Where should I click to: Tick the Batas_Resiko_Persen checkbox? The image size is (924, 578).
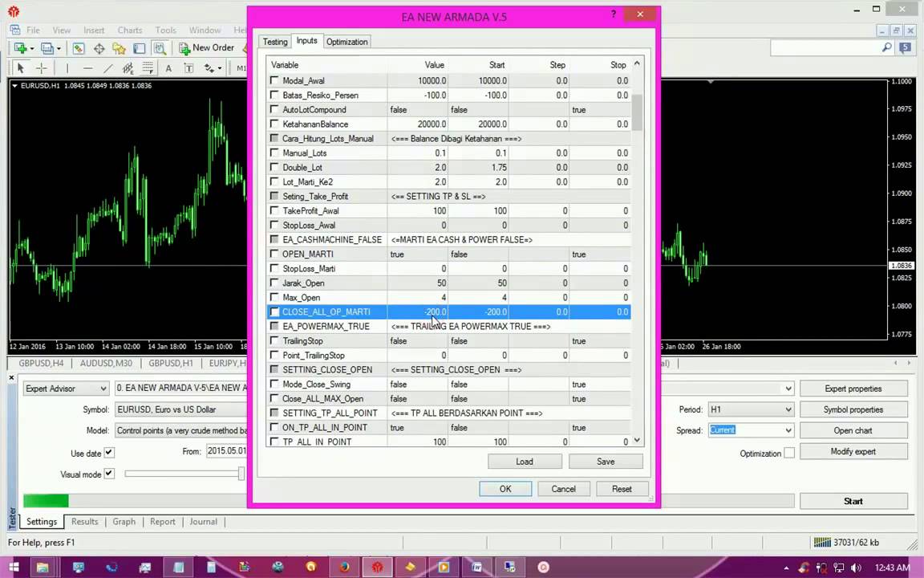[274, 95]
